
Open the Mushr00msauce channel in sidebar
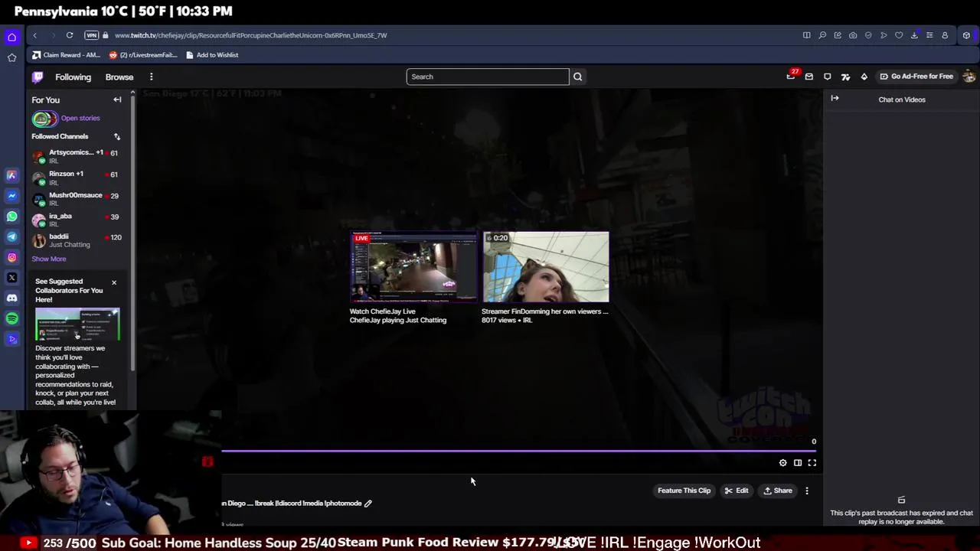click(x=76, y=199)
